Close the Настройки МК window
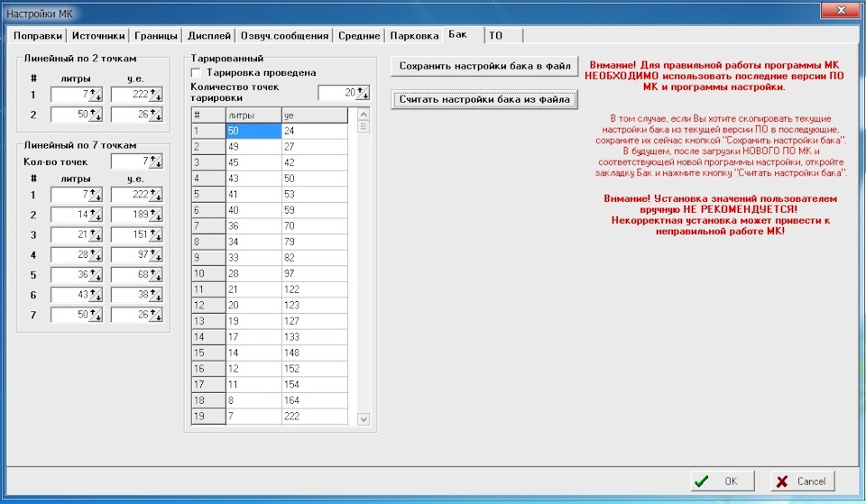The image size is (866, 504). pos(841,10)
